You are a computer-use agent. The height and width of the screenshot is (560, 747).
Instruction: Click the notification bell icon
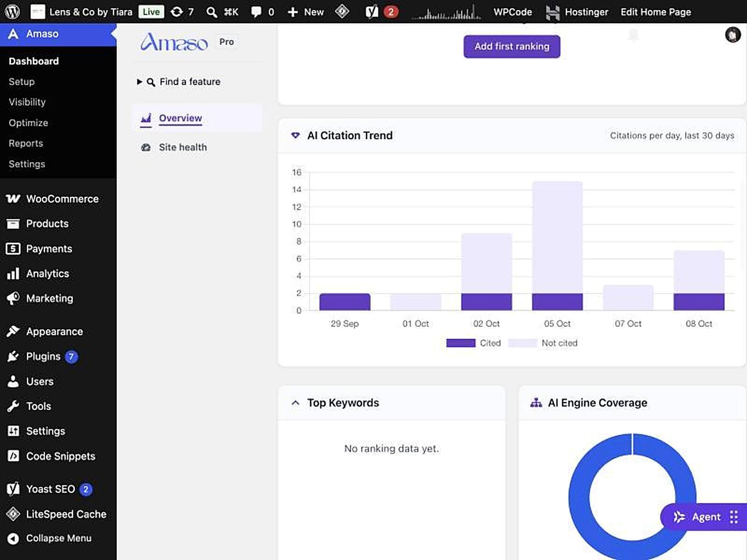(x=634, y=35)
